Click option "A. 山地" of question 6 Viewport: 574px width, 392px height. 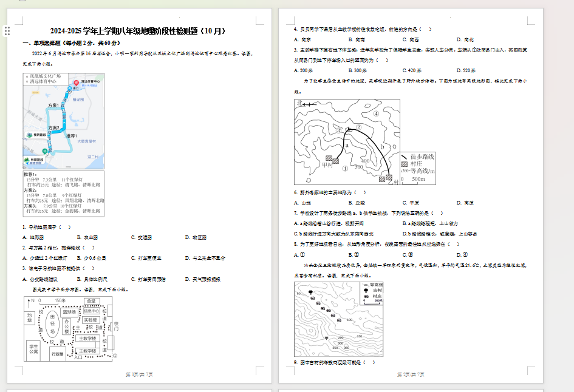(302, 203)
